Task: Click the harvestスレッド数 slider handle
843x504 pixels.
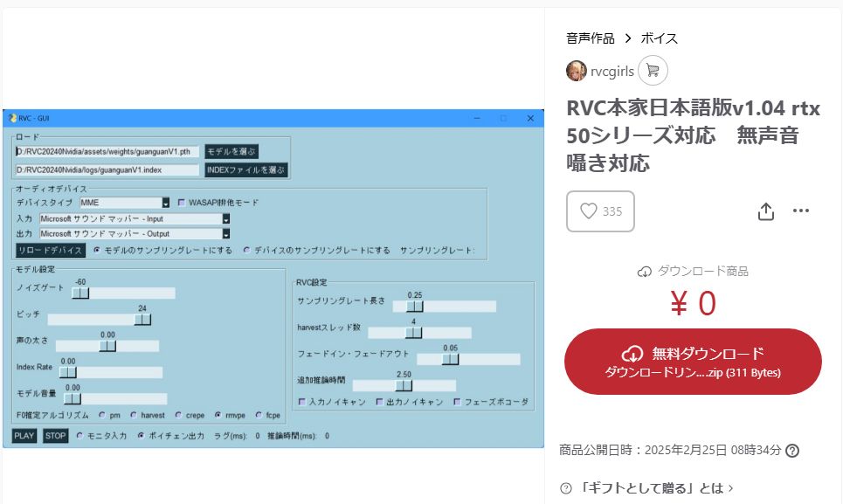Action: [x=413, y=333]
